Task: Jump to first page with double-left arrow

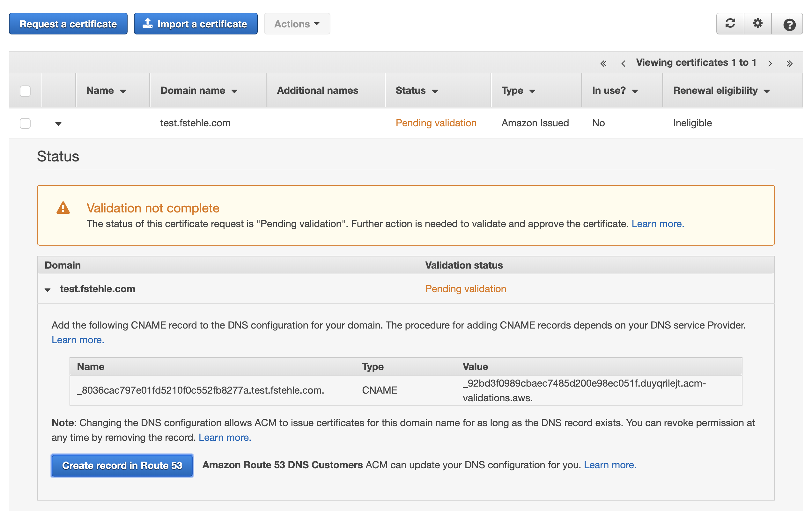Action: [x=604, y=63]
